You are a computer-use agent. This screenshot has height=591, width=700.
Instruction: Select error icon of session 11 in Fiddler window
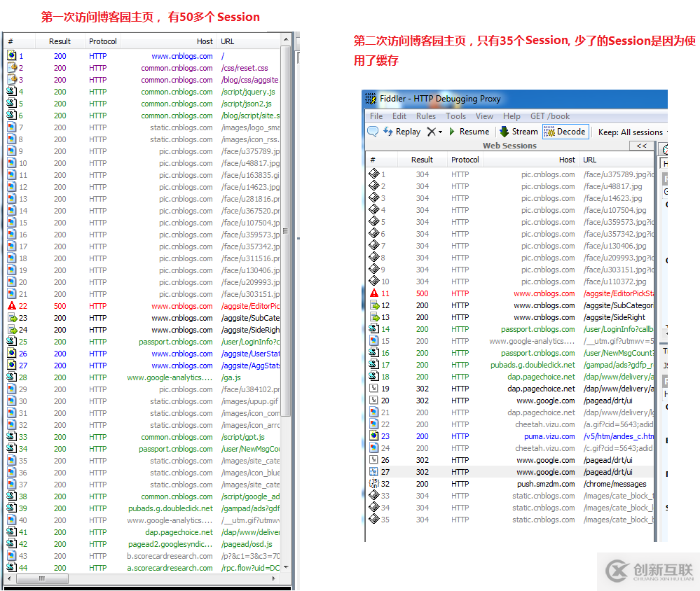coord(373,293)
